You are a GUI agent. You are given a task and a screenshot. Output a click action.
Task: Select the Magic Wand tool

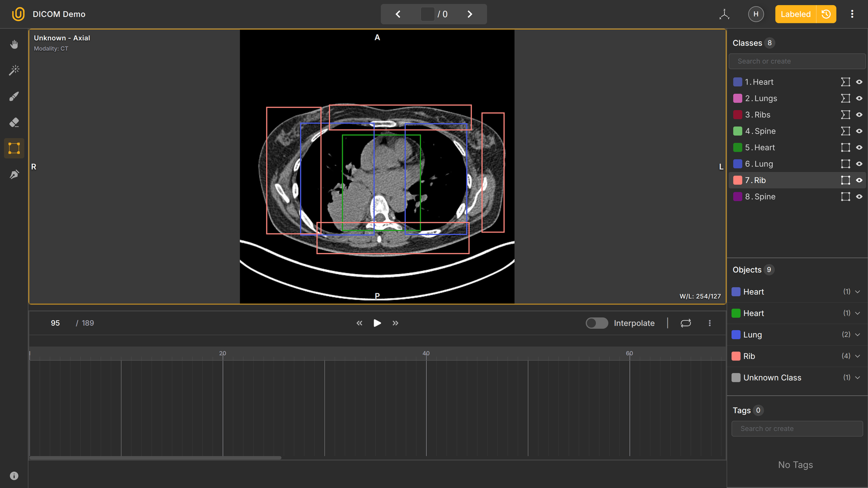(x=14, y=70)
